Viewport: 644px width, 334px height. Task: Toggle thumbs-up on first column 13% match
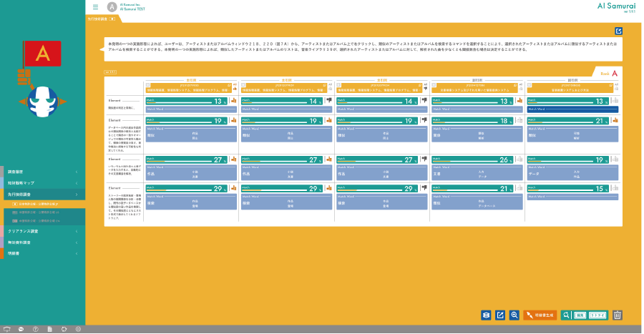pos(233,101)
